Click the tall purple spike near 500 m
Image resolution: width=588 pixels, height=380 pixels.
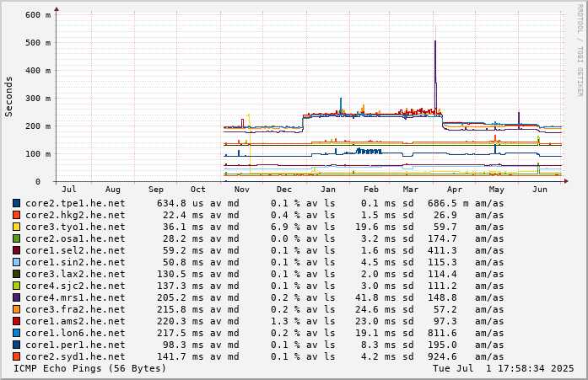point(435,75)
